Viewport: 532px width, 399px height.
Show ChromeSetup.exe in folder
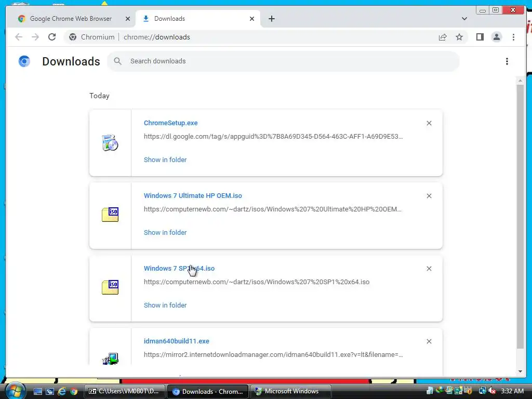tap(165, 159)
